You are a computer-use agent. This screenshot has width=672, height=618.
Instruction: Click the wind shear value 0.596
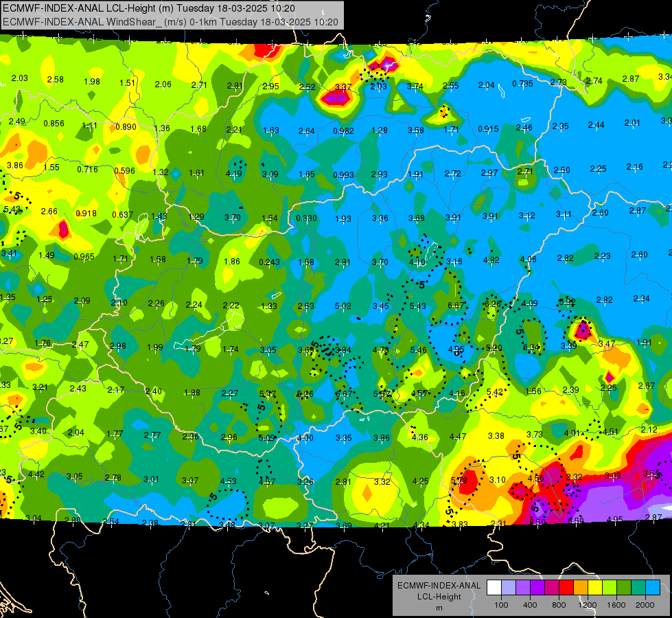click(x=124, y=171)
